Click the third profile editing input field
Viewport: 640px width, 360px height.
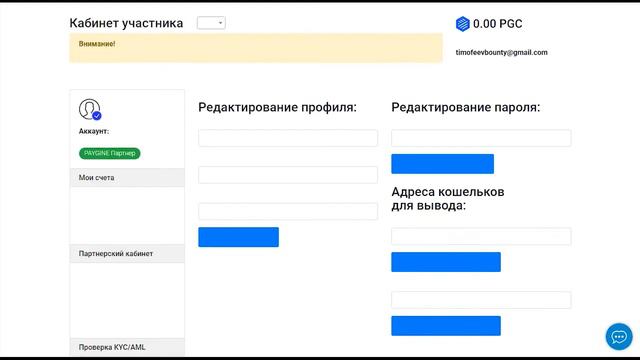[x=288, y=211]
